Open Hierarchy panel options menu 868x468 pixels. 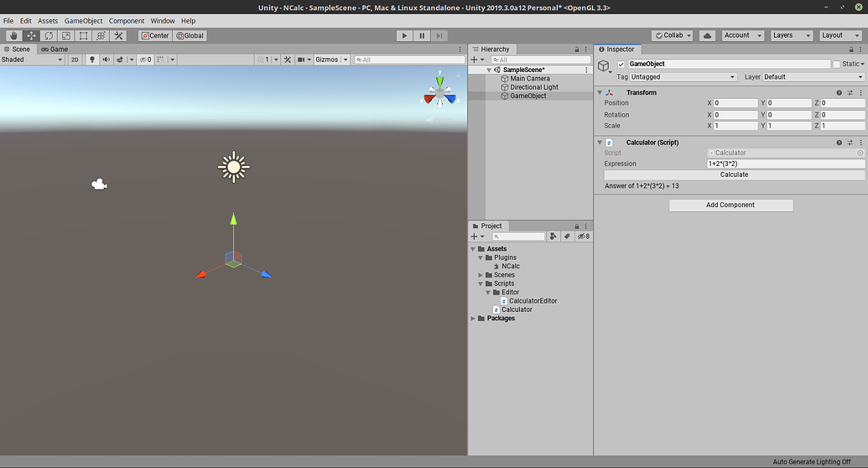pyautogui.click(x=585, y=49)
